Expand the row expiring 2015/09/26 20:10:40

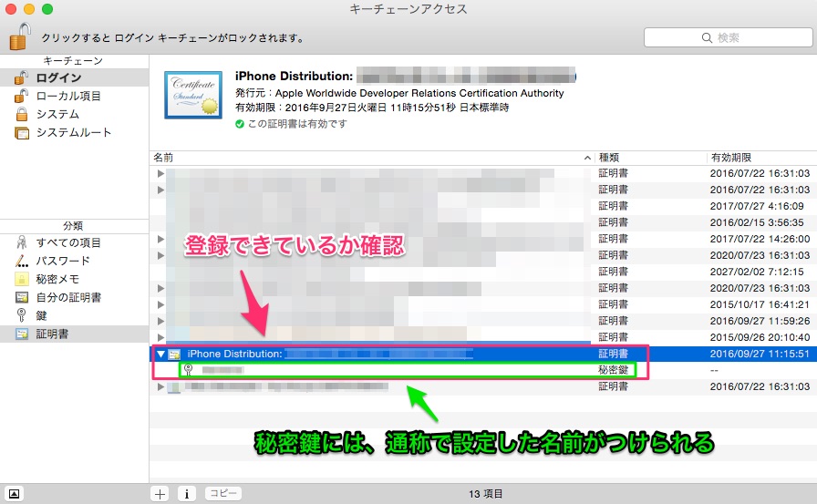coord(160,337)
